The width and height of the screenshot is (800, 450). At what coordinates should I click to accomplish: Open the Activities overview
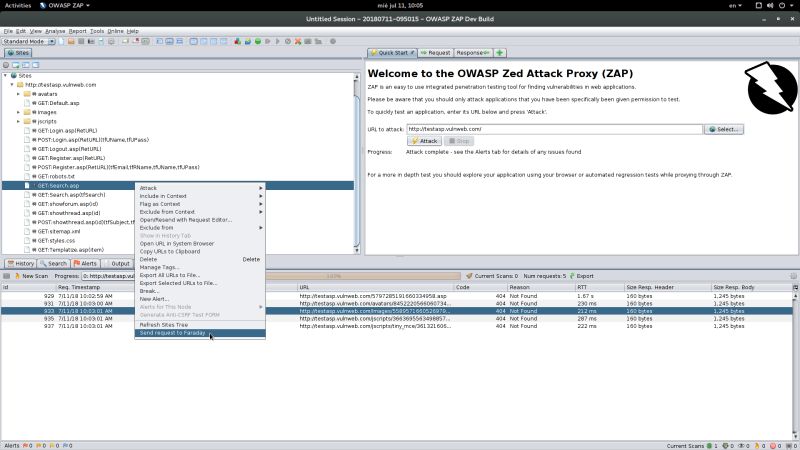[x=18, y=6]
